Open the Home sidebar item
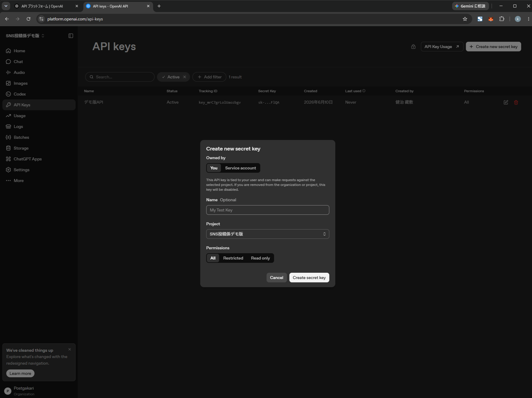 [39, 51]
